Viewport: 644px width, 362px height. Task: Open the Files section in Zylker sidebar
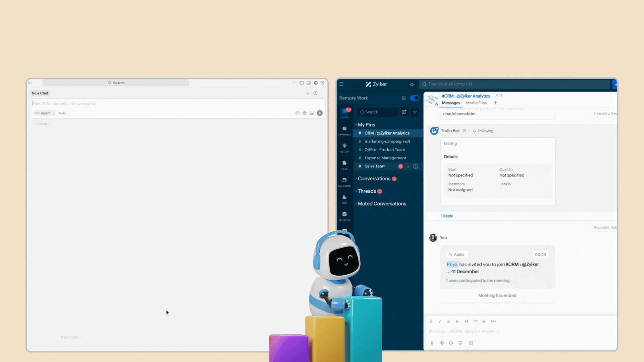click(x=344, y=165)
